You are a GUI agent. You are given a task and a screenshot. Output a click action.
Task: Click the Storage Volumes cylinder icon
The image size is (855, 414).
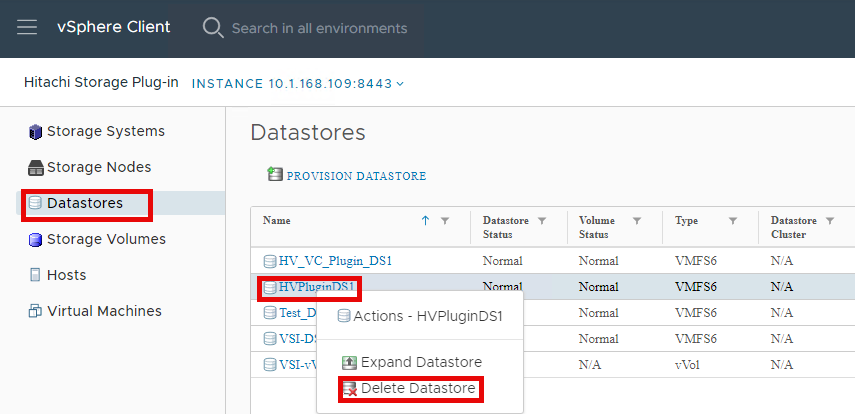pyautogui.click(x=36, y=240)
